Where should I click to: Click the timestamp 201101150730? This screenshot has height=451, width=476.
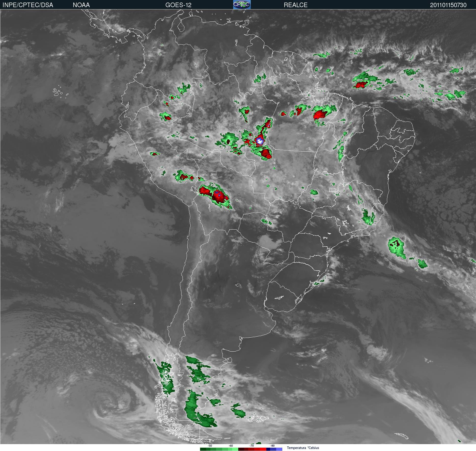click(x=448, y=5)
